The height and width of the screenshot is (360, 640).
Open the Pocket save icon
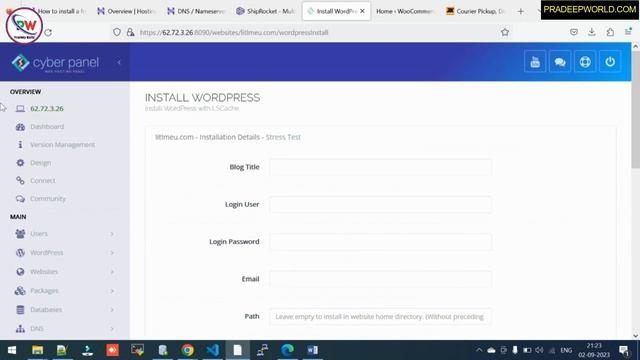(x=574, y=32)
